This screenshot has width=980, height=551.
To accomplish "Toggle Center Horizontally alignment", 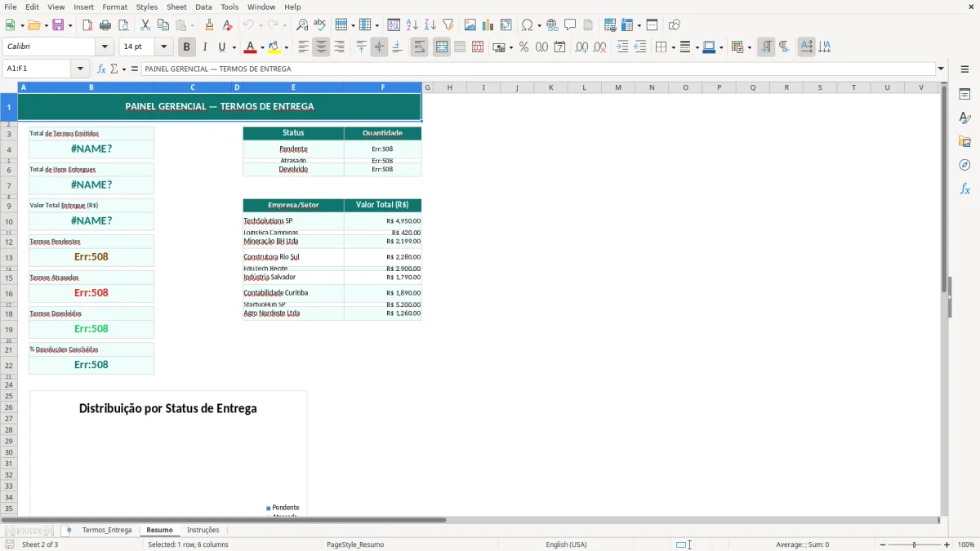I will [x=322, y=47].
